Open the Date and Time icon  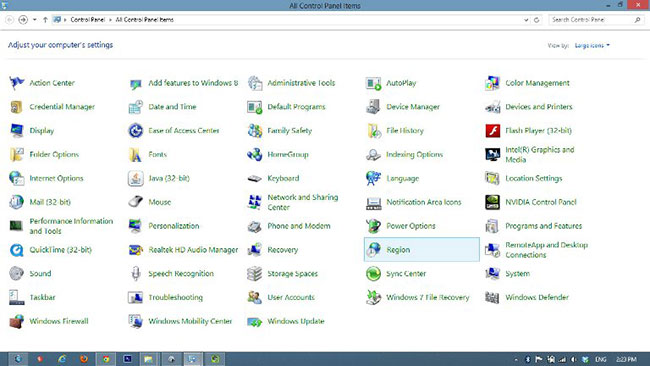(x=136, y=107)
